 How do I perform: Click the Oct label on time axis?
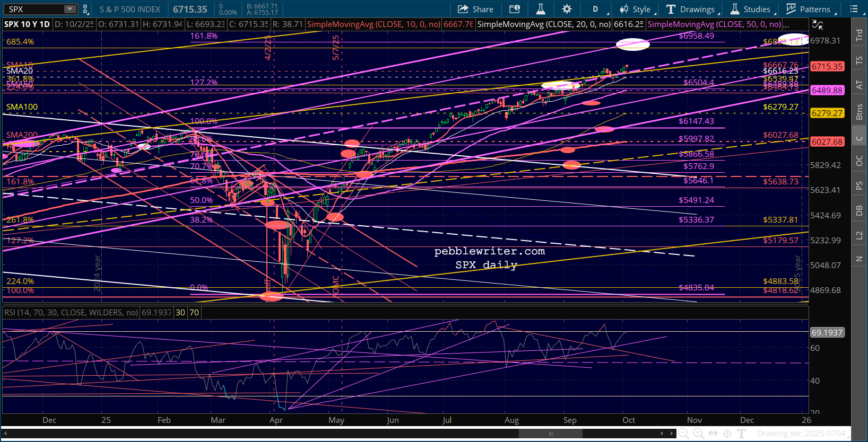pyautogui.click(x=629, y=420)
